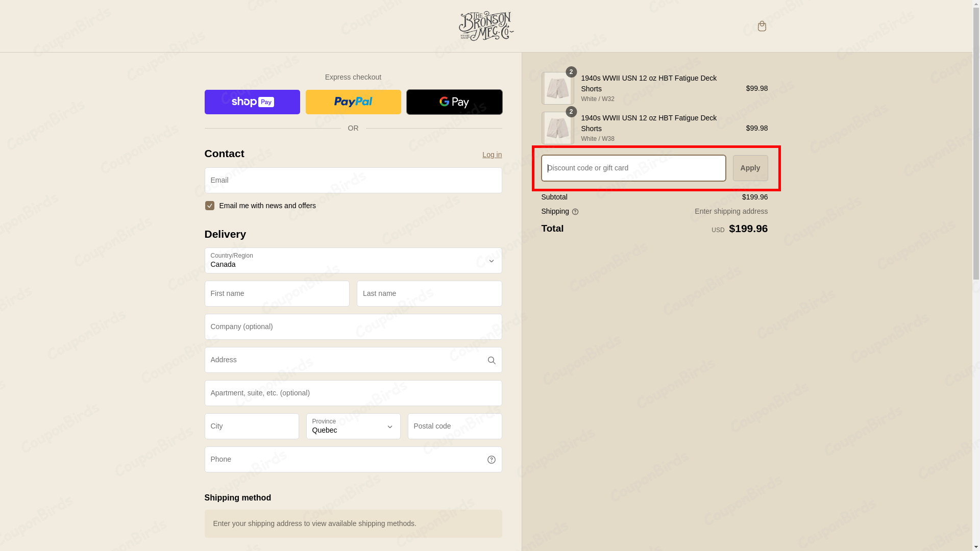Click the W38 deck shorts thumbnail
980x551 pixels.
tap(557, 128)
